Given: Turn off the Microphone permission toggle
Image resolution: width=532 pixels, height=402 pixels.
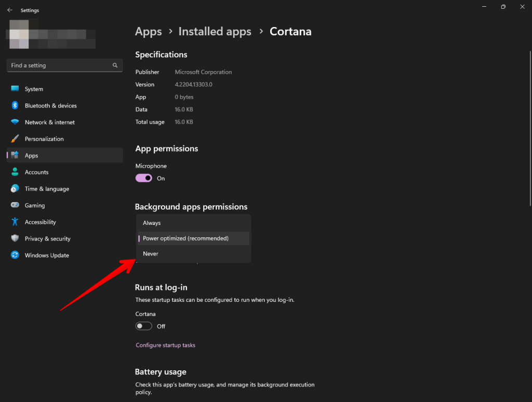Looking at the screenshot, I should click(x=144, y=178).
